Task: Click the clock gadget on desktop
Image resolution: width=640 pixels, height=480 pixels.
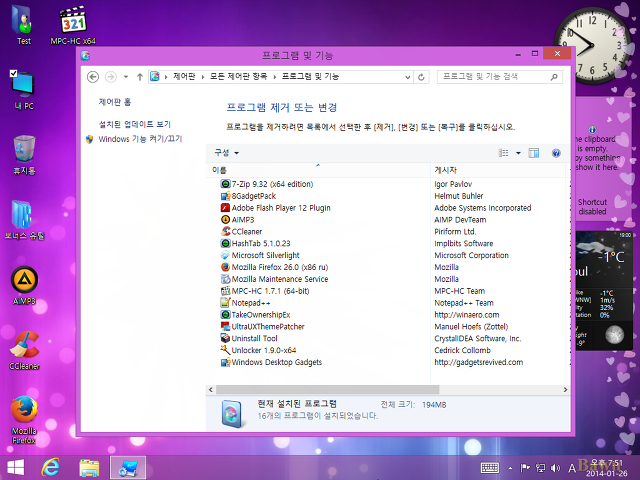Action: (593, 45)
